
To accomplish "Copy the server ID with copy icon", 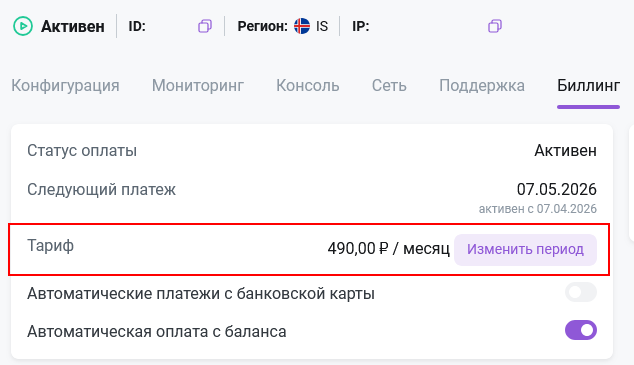I will pyautogui.click(x=205, y=26).
